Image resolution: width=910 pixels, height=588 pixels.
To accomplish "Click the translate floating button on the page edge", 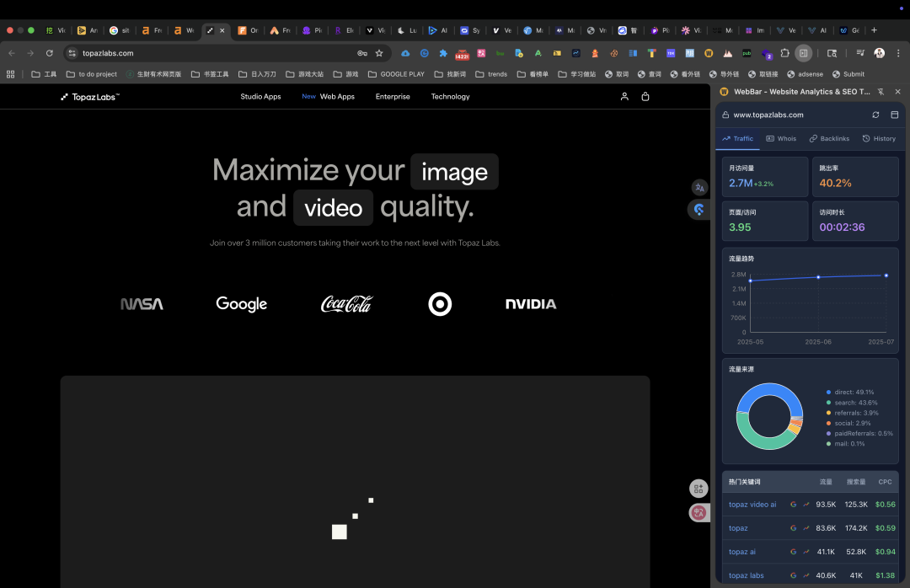I will point(699,188).
